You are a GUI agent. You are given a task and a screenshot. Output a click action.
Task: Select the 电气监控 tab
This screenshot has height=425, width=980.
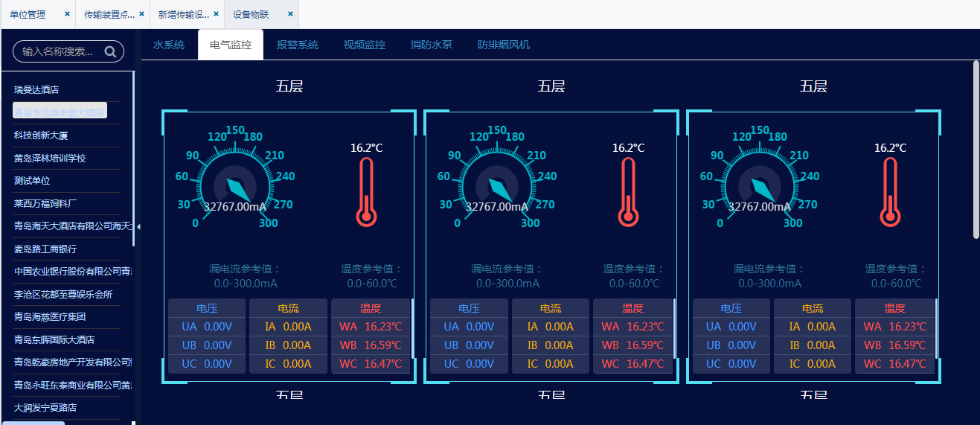click(231, 45)
